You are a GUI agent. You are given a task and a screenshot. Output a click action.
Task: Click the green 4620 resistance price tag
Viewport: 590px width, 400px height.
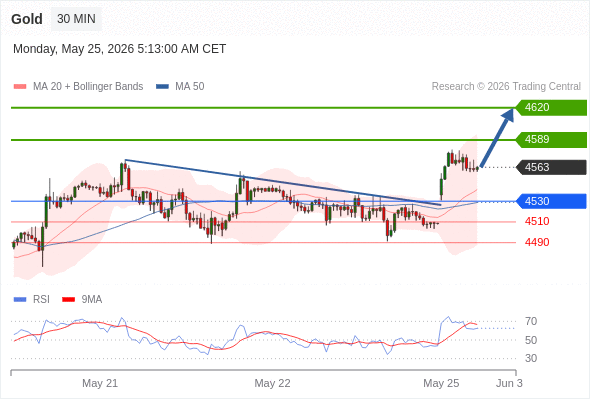pos(551,108)
